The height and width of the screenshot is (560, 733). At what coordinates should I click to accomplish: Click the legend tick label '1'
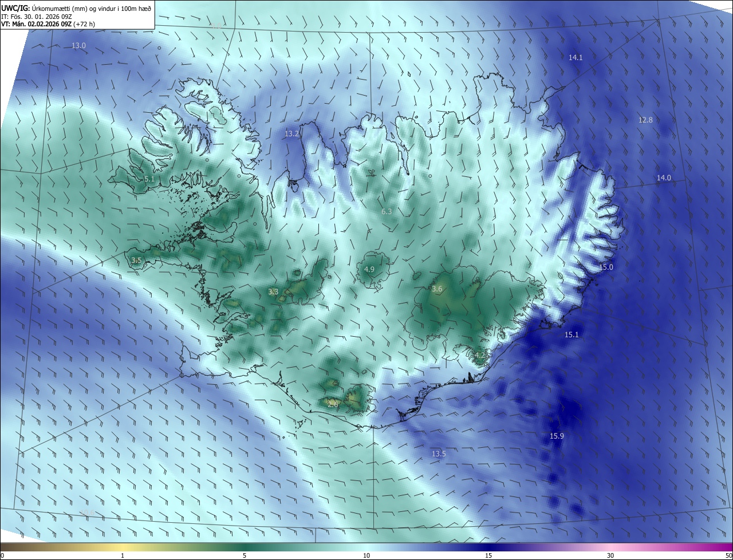click(123, 555)
